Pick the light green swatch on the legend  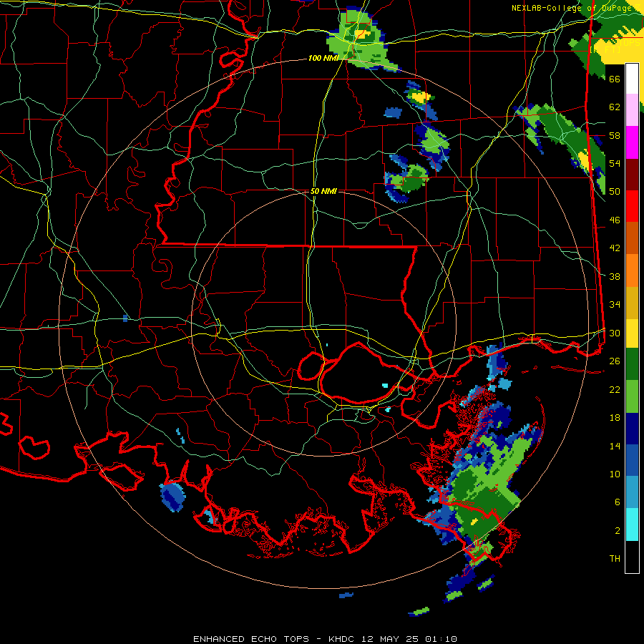click(632, 396)
